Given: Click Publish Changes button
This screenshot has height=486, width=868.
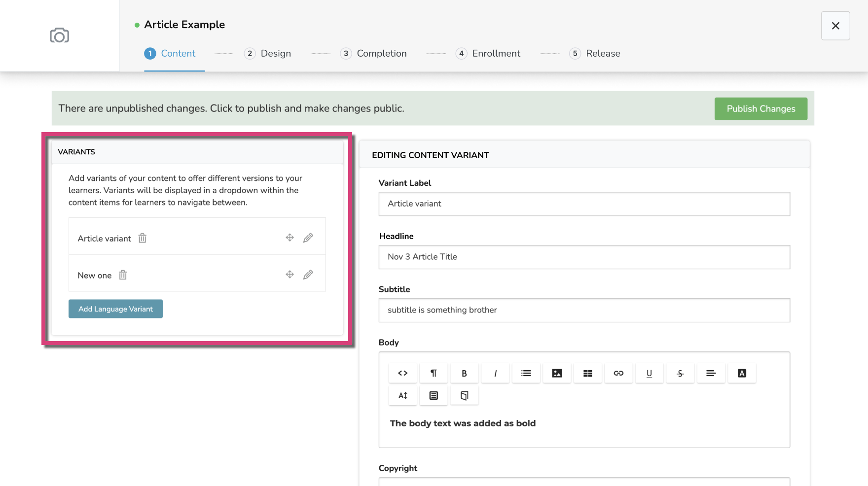Looking at the screenshot, I should 761,108.
